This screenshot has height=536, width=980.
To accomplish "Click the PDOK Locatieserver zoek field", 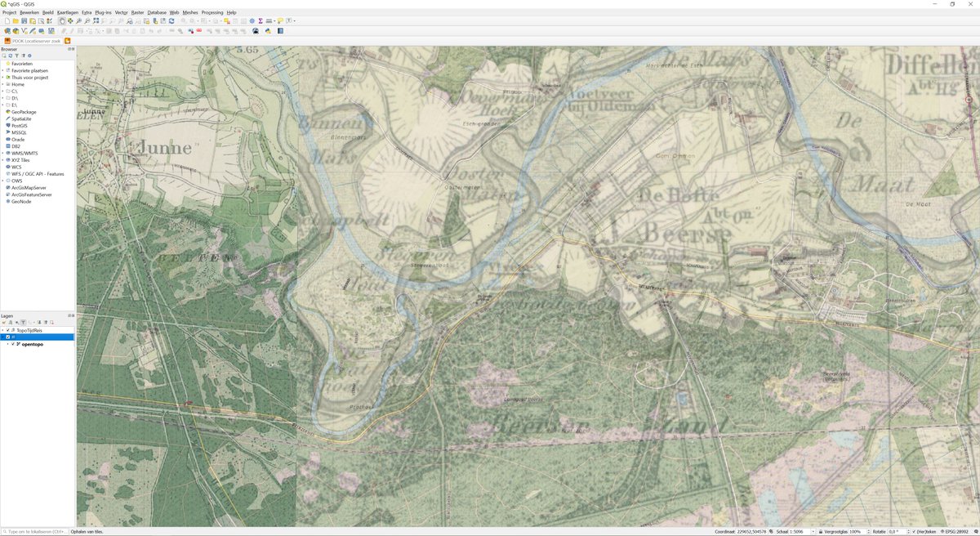I will (37, 40).
